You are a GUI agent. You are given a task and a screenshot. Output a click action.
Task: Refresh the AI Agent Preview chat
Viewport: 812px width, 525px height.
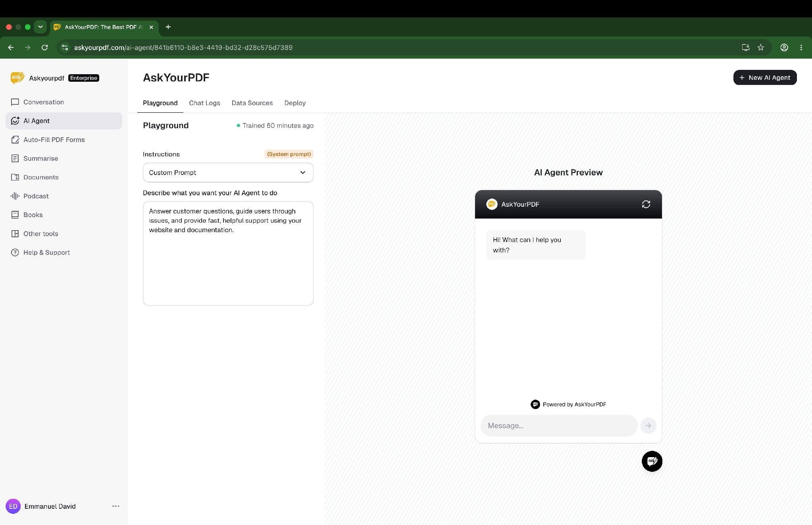(646, 204)
